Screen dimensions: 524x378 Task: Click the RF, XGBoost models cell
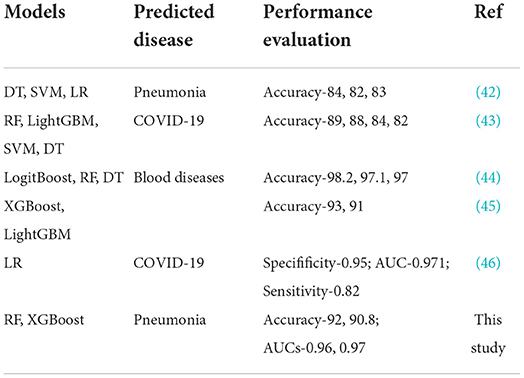pyautogui.click(x=44, y=320)
